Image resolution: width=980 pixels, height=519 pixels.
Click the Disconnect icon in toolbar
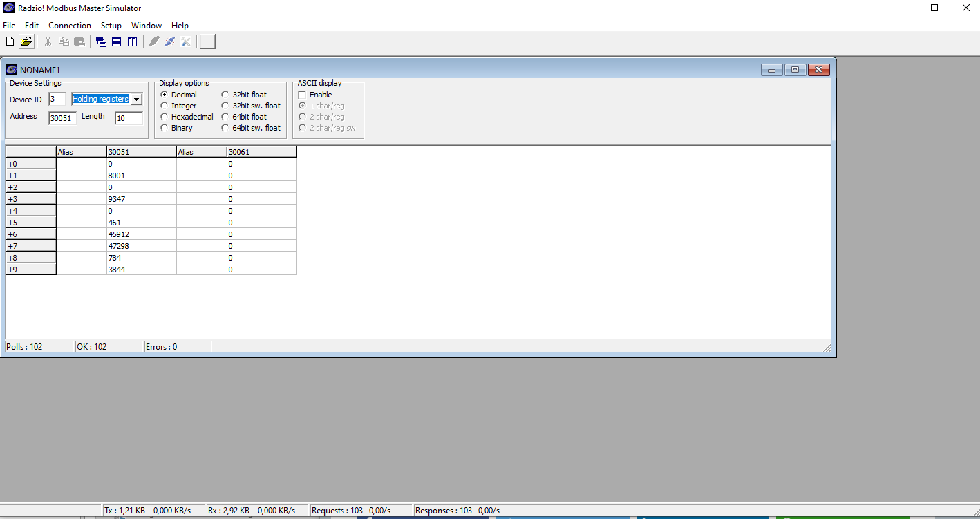[x=170, y=41]
